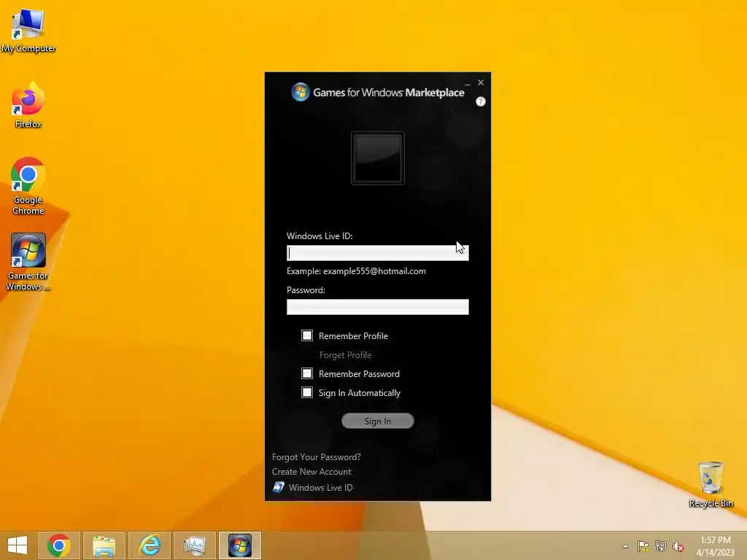Viewport: 747px width, 560px height.
Task: Open the Create New Account link
Action: (311, 472)
